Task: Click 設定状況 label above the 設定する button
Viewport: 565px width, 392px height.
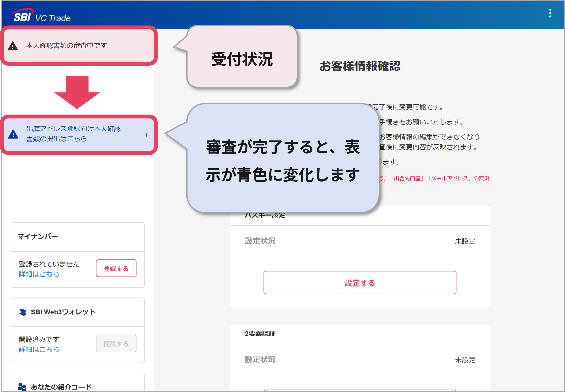Action: (x=260, y=241)
